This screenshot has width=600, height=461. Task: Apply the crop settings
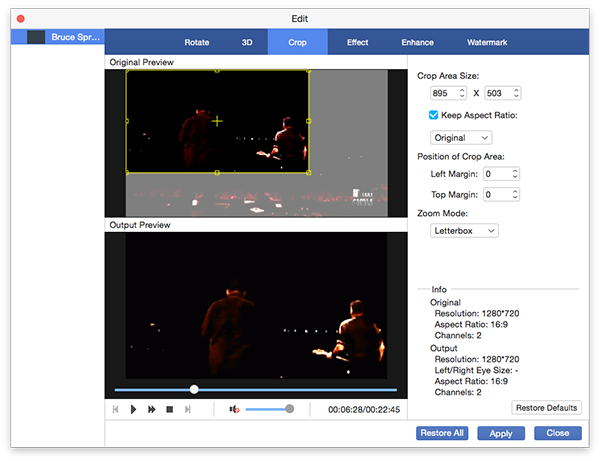tap(501, 433)
